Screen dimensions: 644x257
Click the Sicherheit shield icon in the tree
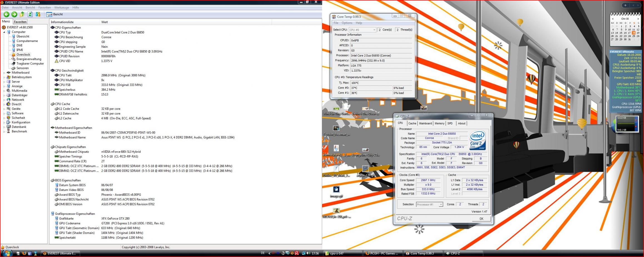tap(9, 118)
